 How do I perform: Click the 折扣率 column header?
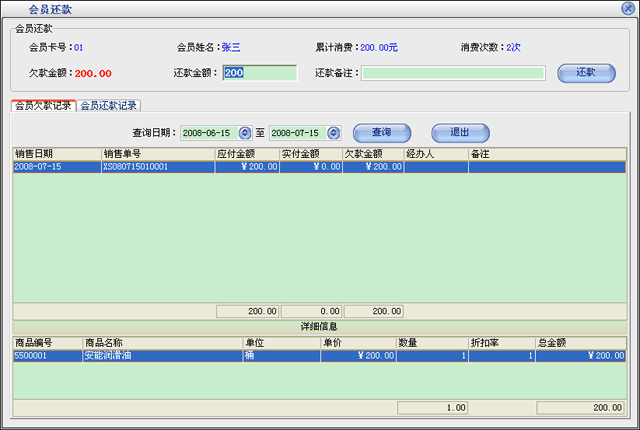[501, 342]
